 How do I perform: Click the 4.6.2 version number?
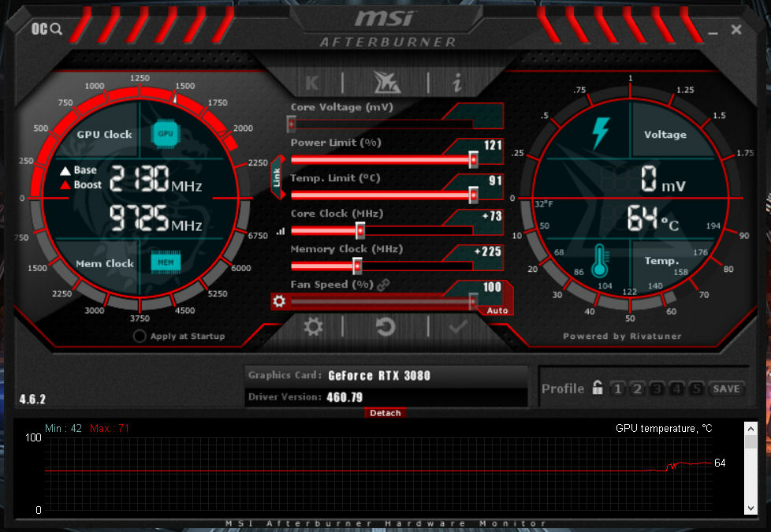pos(32,399)
